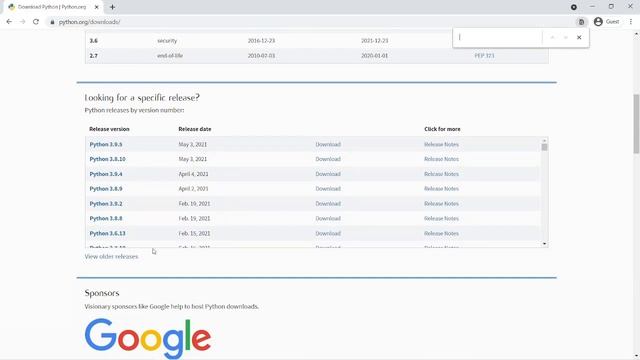Download Python 3.9.5
The width and height of the screenshot is (640, 360).
(x=328, y=144)
